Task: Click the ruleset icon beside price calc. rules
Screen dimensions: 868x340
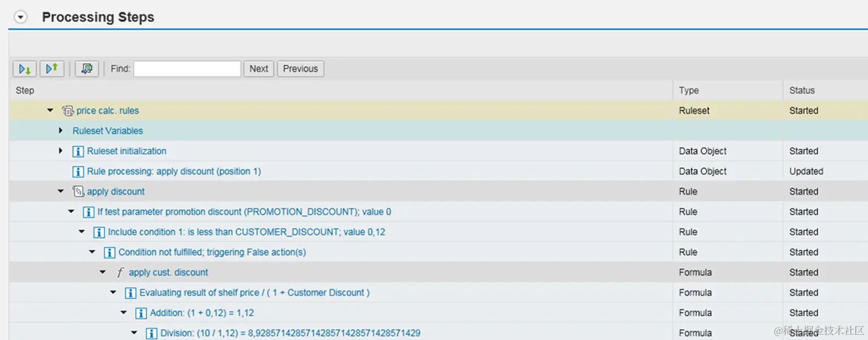Action: [68, 111]
